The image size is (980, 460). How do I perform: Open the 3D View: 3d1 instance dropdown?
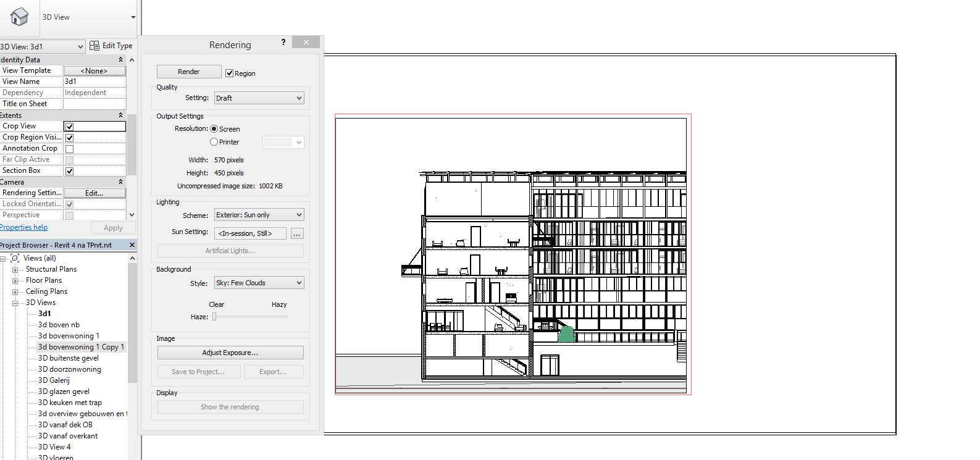click(42, 47)
